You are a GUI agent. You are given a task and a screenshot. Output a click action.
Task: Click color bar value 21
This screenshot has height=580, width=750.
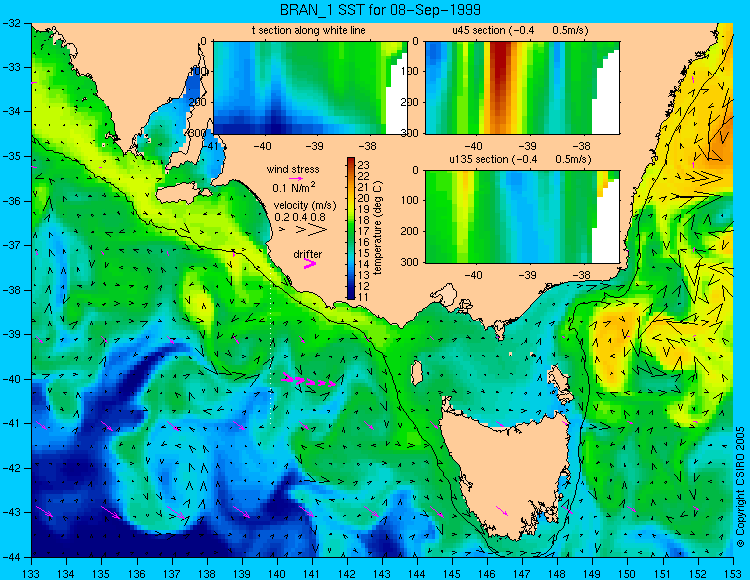pos(364,187)
